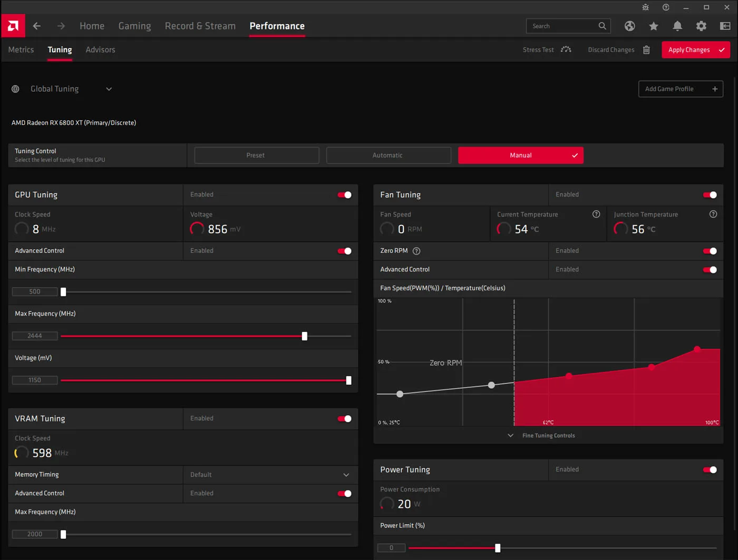The image size is (738, 560).
Task: Click the Min Frequency slider handle
Action: pyautogui.click(x=63, y=292)
